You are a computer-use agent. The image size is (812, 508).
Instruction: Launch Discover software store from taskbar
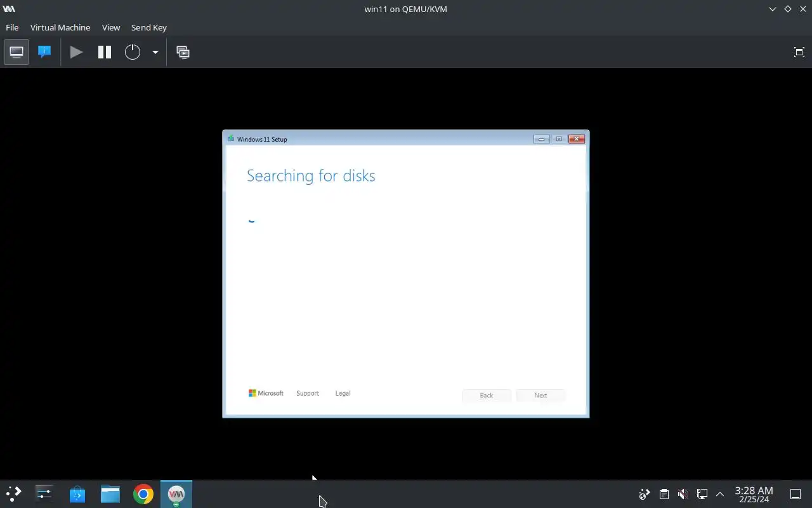click(77, 494)
